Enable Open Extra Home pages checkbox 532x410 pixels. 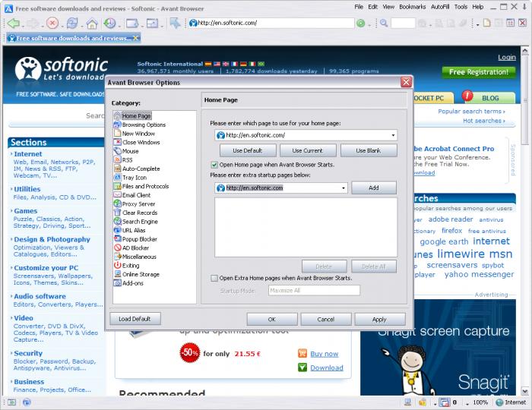(214, 278)
